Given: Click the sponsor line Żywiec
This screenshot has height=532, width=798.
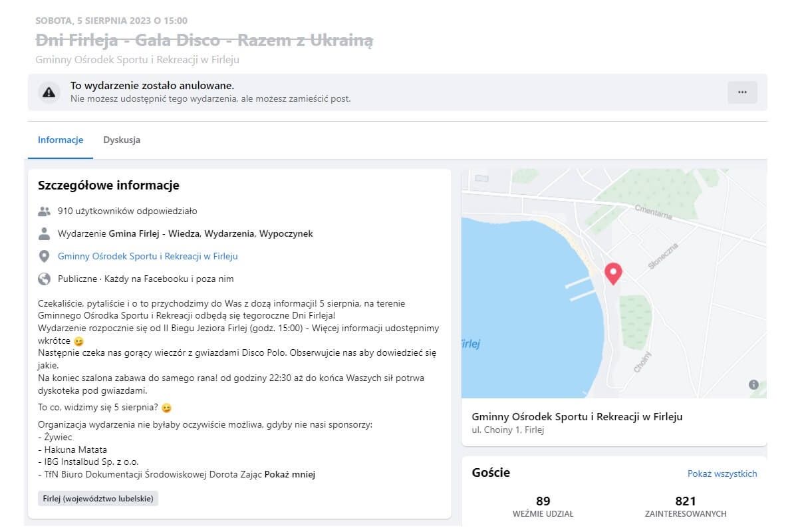Looking at the screenshot, I should point(55,438).
